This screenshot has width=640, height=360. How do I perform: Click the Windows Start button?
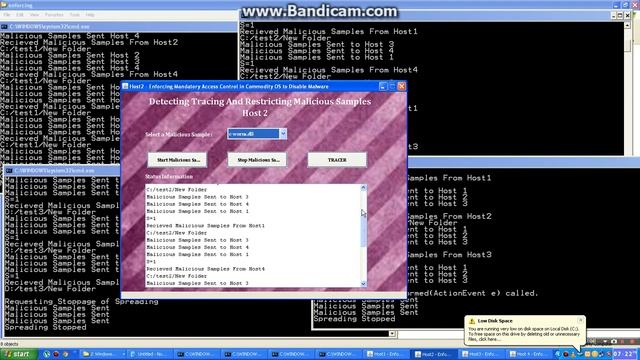pyautogui.click(x=19, y=354)
